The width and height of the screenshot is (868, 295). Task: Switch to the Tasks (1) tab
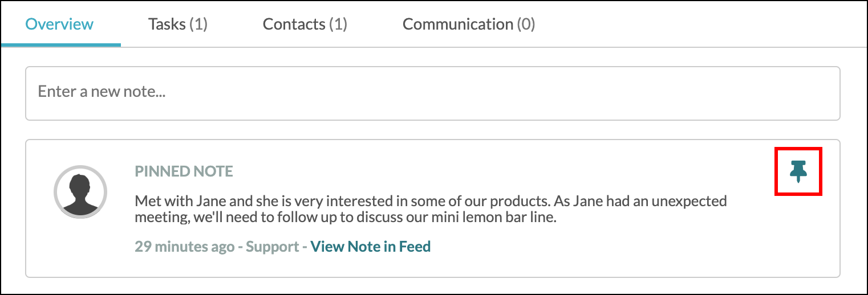[177, 24]
